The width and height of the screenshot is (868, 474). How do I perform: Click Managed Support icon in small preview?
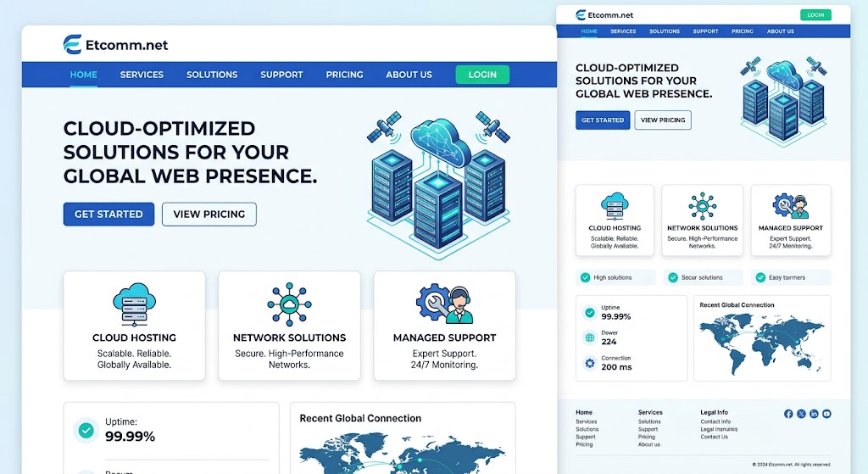(791, 206)
